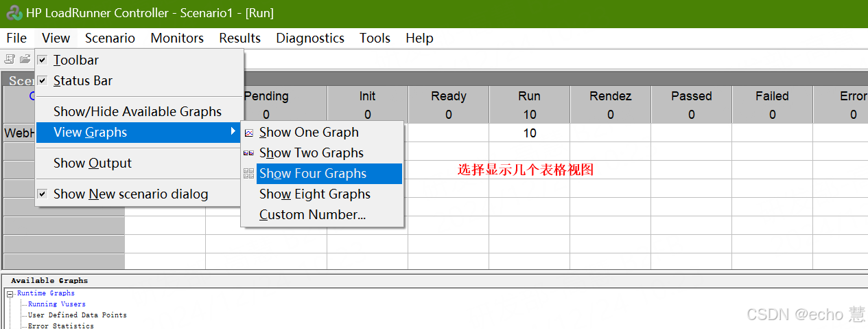Open the Scenario menu
The height and width of the screenshot is (329, 868).
tap(110, 38)
